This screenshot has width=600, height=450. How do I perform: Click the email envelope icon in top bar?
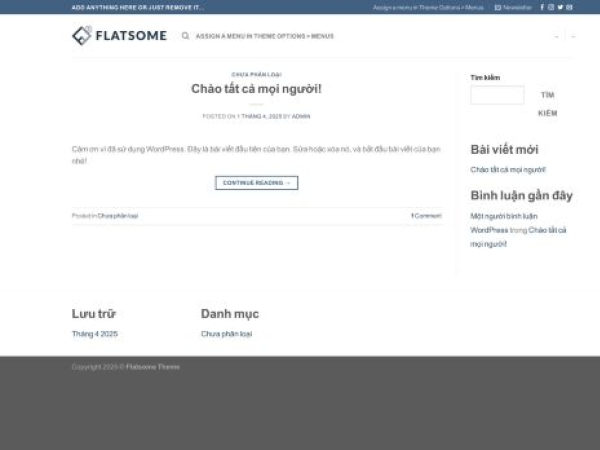(569, 7)
